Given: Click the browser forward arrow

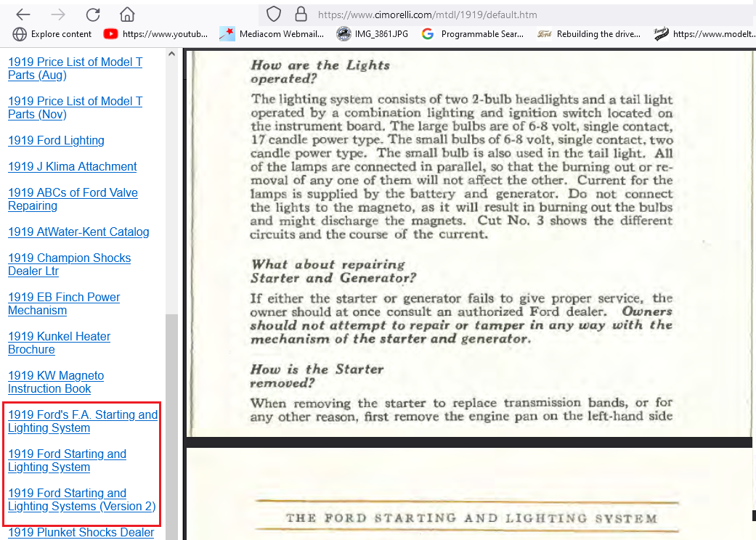Looking at the screenshot, I should pyautogui.click(x=58, y=15).
